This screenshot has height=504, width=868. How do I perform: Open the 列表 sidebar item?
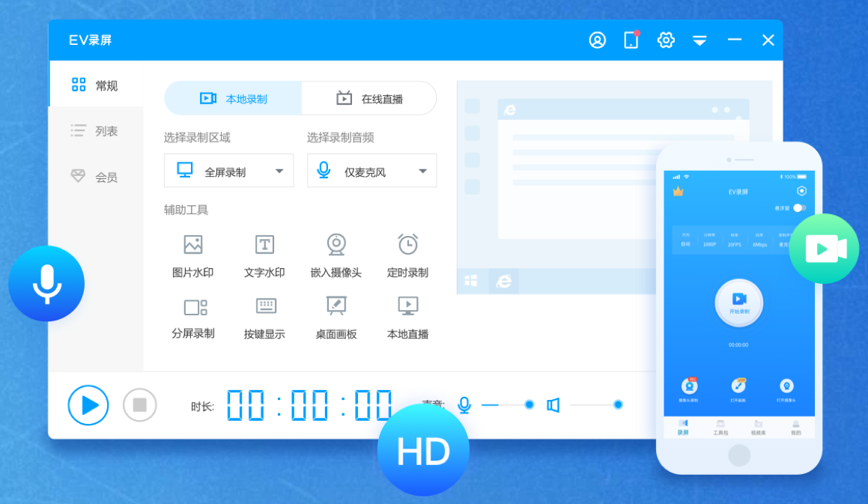click(x=96, y=131)
